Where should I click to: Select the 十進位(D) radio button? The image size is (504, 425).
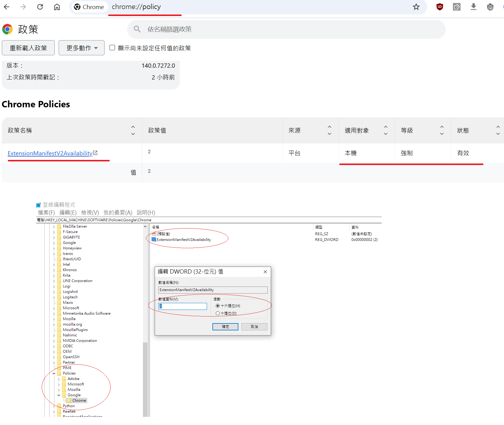coord(218,313)
